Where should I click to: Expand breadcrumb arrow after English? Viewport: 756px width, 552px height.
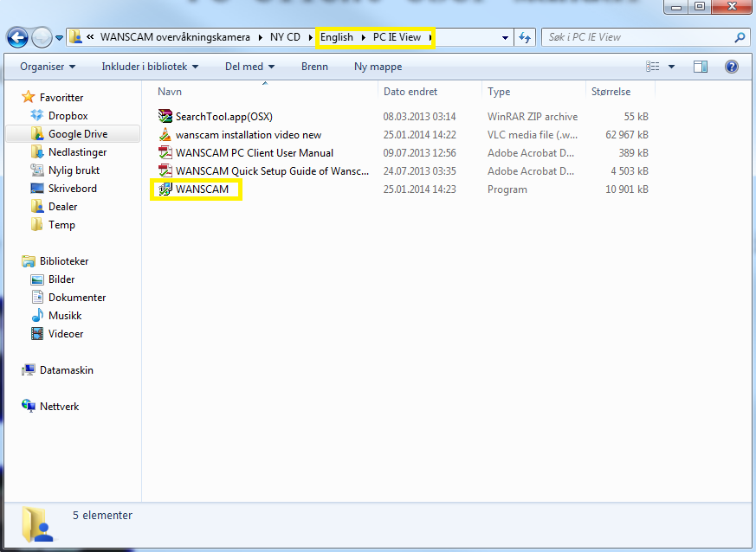pos(363,37)
